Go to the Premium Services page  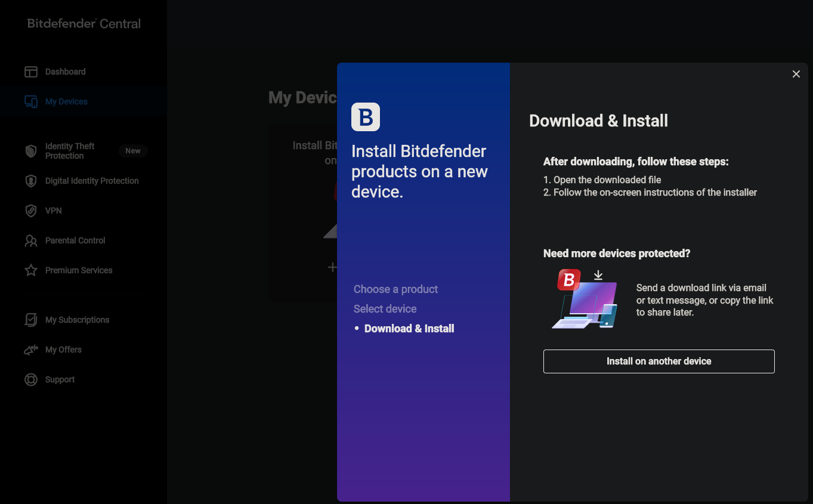point(79,270)
